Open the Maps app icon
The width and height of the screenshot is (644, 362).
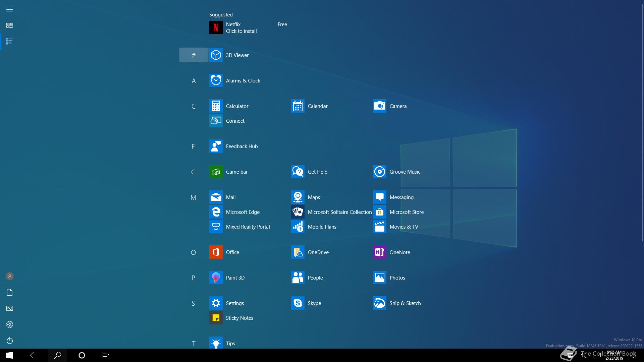tap(298, 197)
